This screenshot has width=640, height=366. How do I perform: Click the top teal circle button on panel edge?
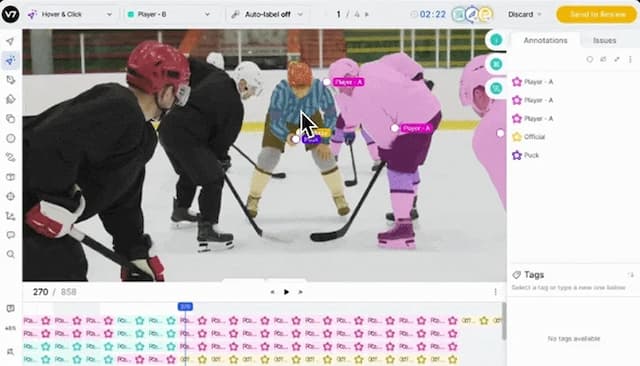(x=496, y=40)
